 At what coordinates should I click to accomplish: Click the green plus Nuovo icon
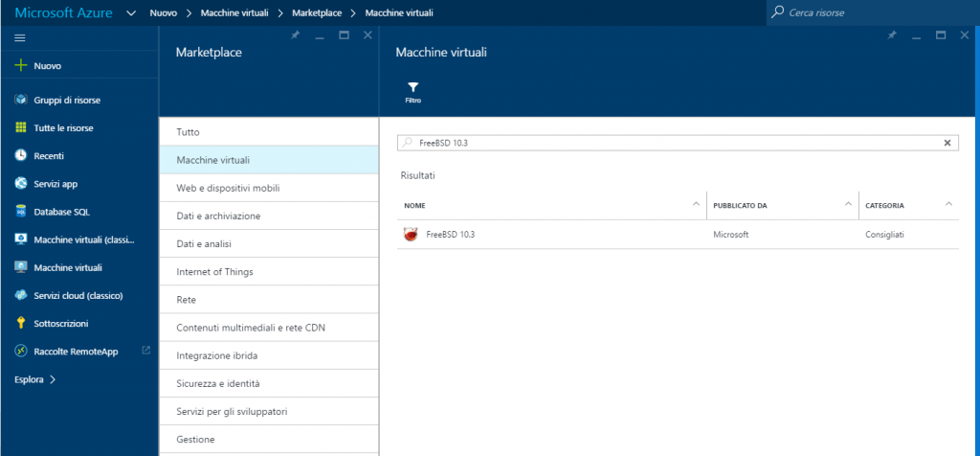pos(21,65)
